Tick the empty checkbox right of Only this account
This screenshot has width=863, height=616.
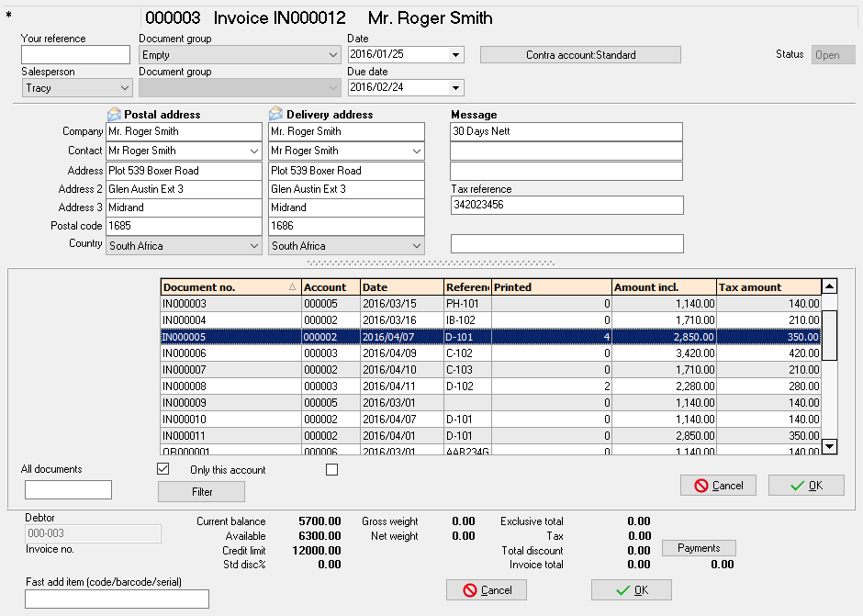pyautogui.click(x=332, y=470)
